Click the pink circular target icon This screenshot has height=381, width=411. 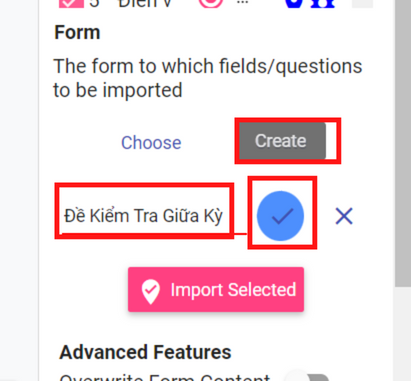point(211,3)
